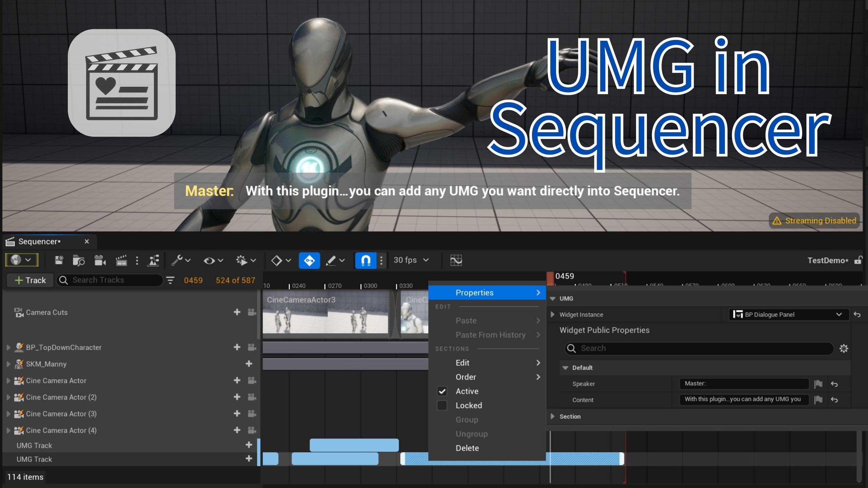The image size is (868, 488).
Task: Expand the SKM_Manny track
Action: 8,364
